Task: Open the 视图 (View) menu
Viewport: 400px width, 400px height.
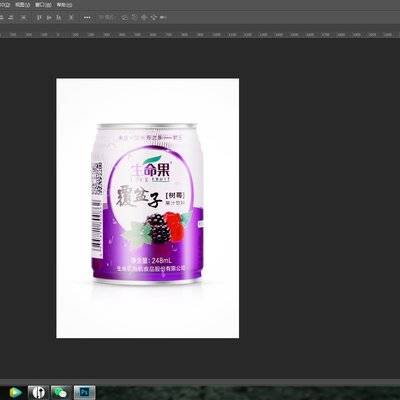Action: coord(23,5)
